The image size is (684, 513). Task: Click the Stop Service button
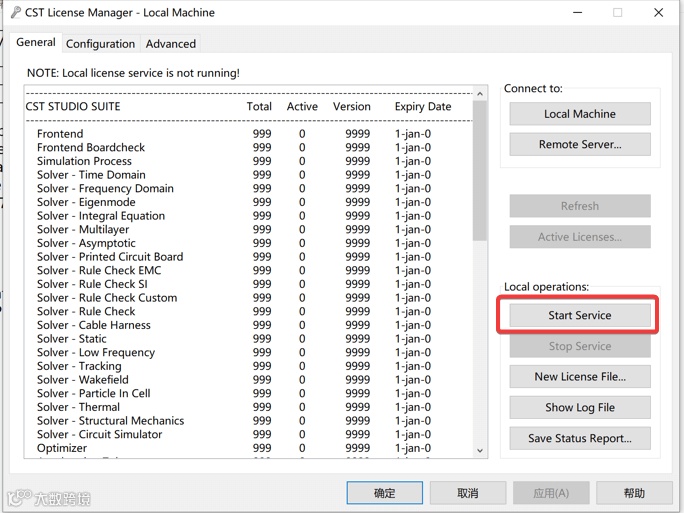(580, 346)
